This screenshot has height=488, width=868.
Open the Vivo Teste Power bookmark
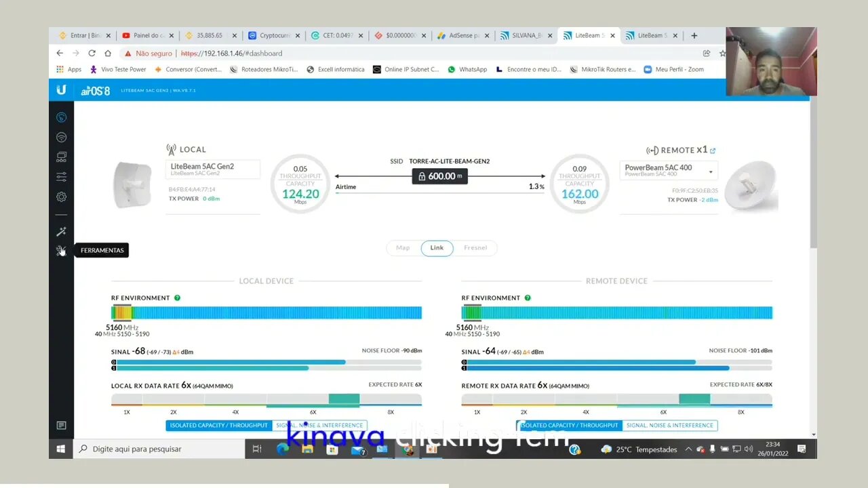tap(118, 69)
